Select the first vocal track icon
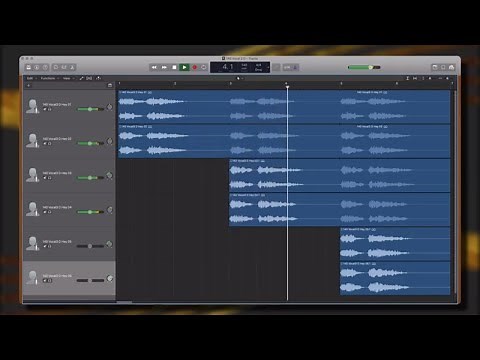The height and width of the screenshot is (360, 480). point(32,106)
